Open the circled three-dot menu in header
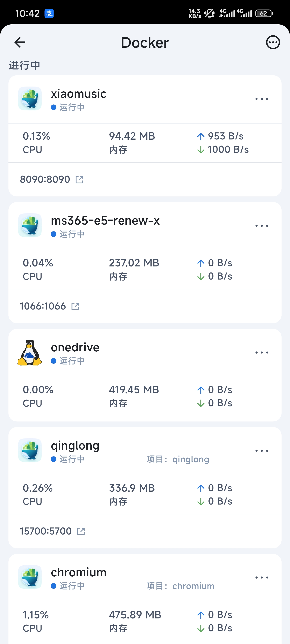 273,42
